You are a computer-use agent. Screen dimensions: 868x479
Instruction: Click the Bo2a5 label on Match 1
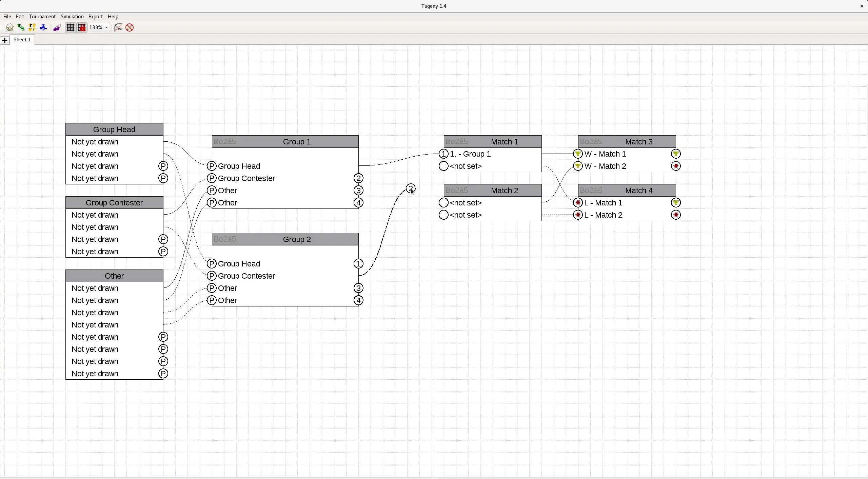[456, 141]
